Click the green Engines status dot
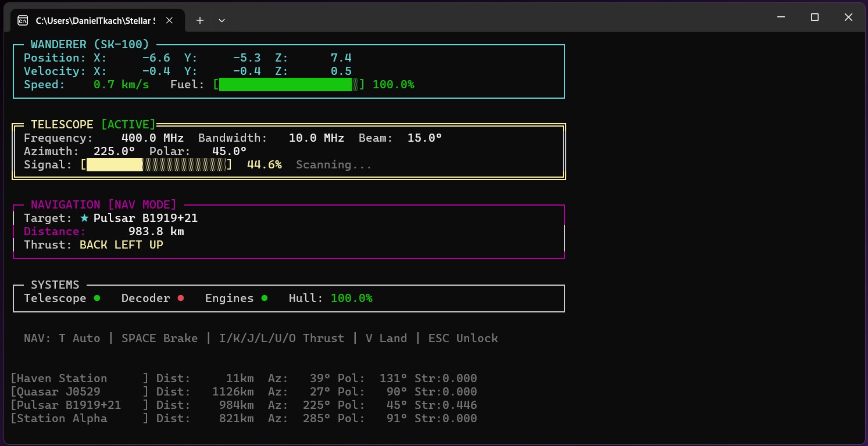 click(265, 298)
